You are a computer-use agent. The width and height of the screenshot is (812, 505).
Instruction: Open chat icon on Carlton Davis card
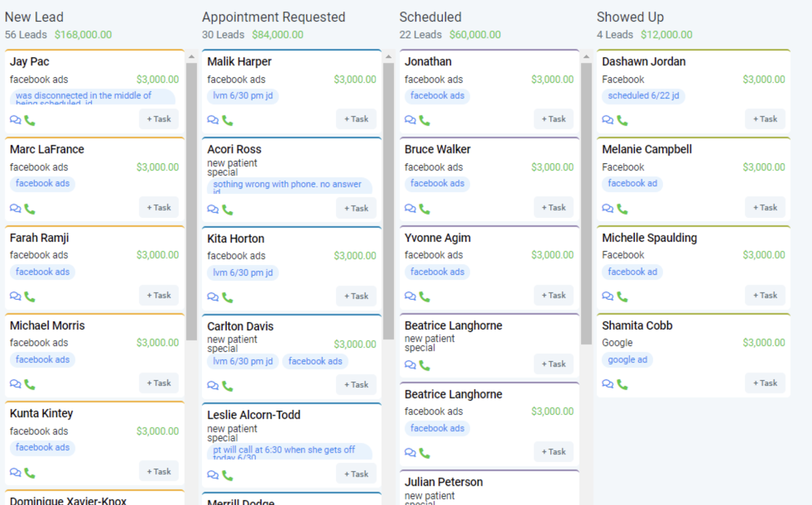[x=213, y=386]
